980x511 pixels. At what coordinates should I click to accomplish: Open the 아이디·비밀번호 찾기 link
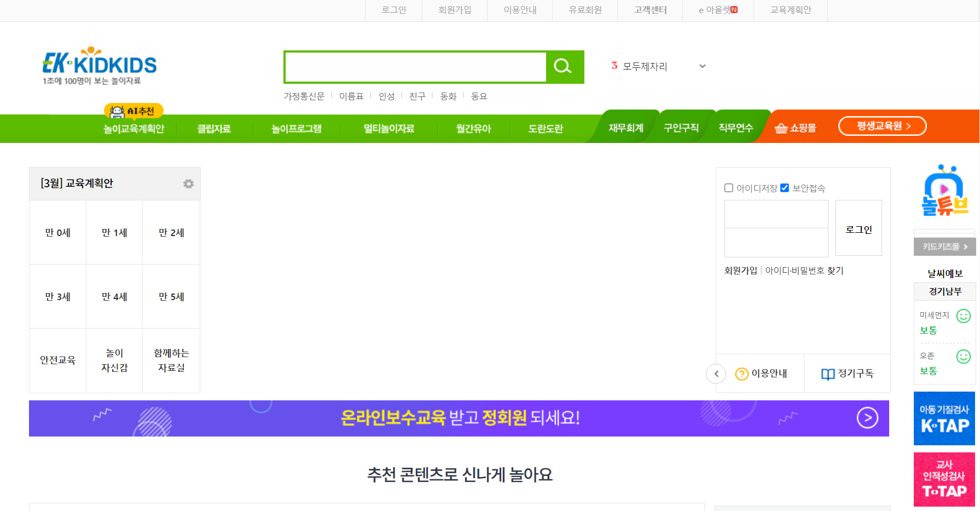click(x=804, y=270)
